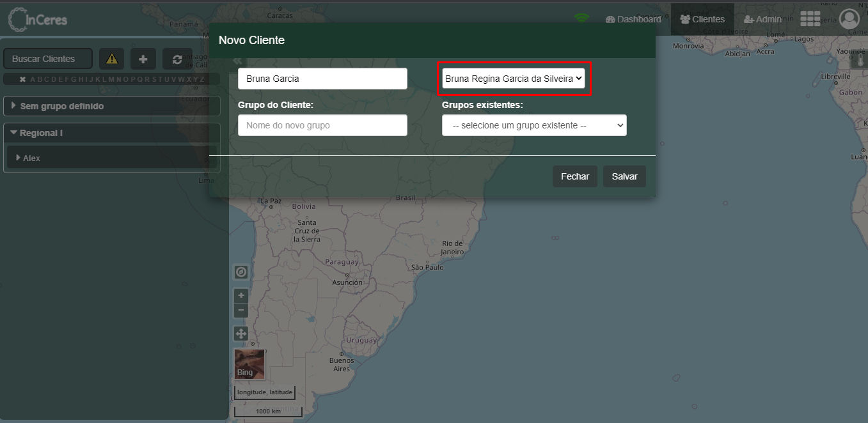Zoom out on the map
Viewport: 868px width, 423px height.
pyautogui.click(x=241, y=311)
